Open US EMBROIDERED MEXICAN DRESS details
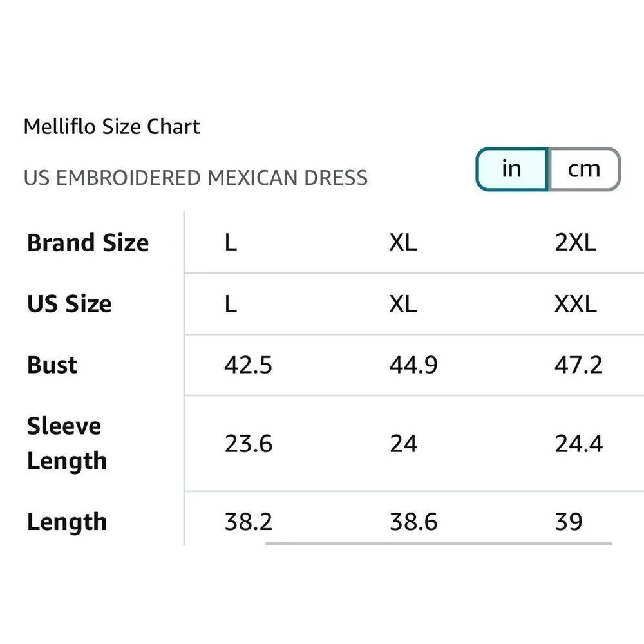 pos(194,178)
